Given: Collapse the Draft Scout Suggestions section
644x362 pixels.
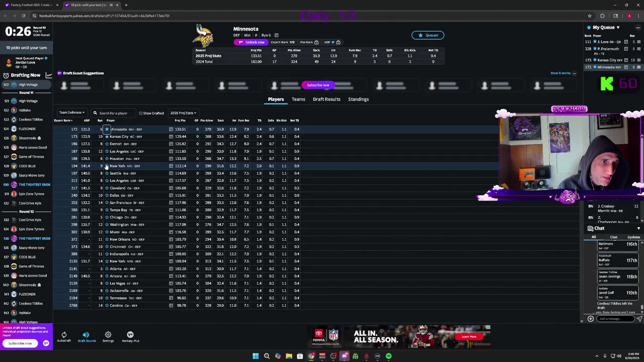Looking at the screenshot, I should [574, 73].
